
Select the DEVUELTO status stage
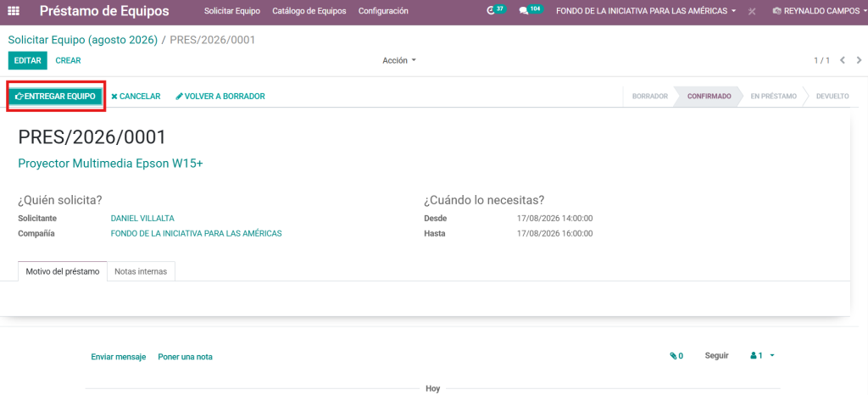(832, 97)
